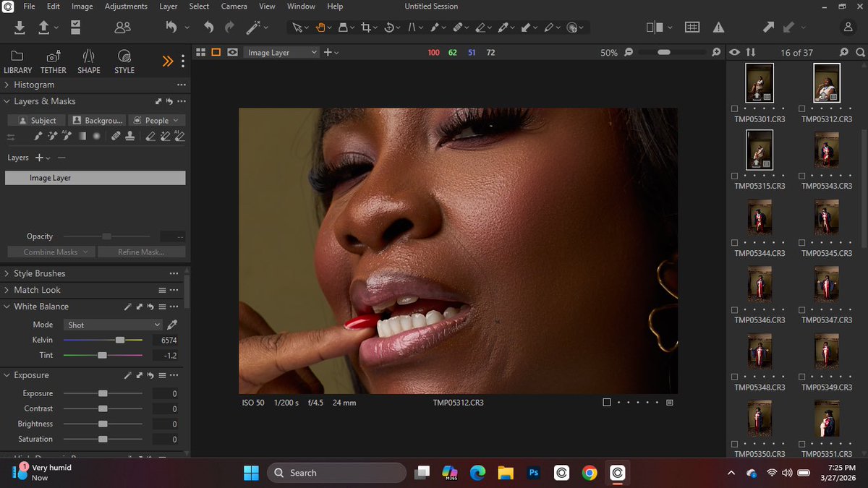The height and width of the screenshot is (488, 868).
Task: Select the orange Pan hand tool
Action: [x=321, y=27]
